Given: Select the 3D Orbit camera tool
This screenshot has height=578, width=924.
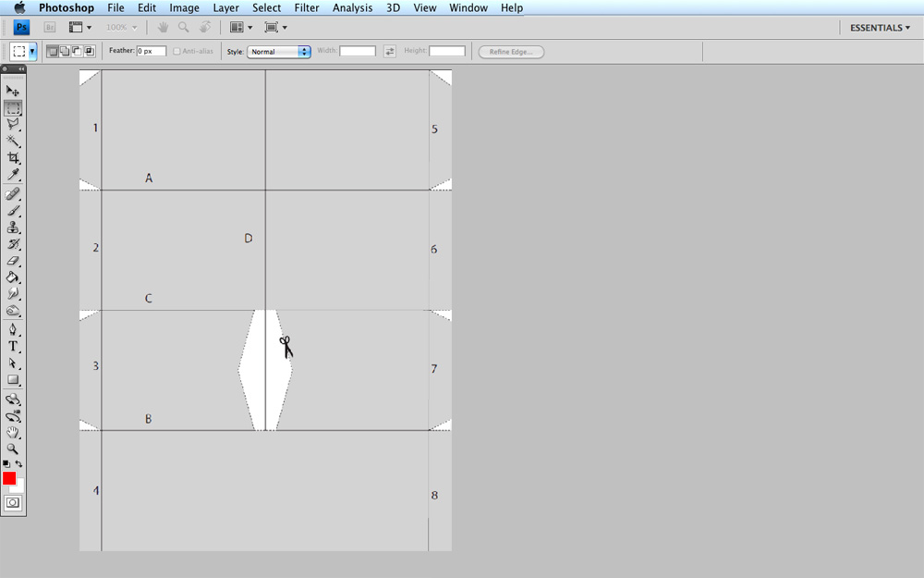Looking at the screenshot, I should [13, 416].
